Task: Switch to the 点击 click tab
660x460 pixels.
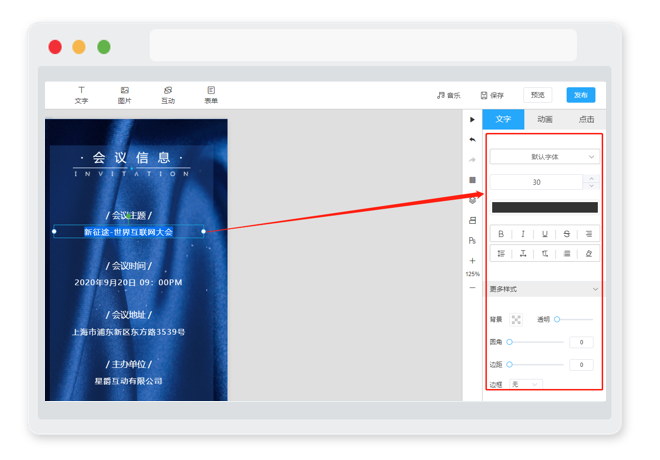Action: pyautogui.click(x=586, y=120)
